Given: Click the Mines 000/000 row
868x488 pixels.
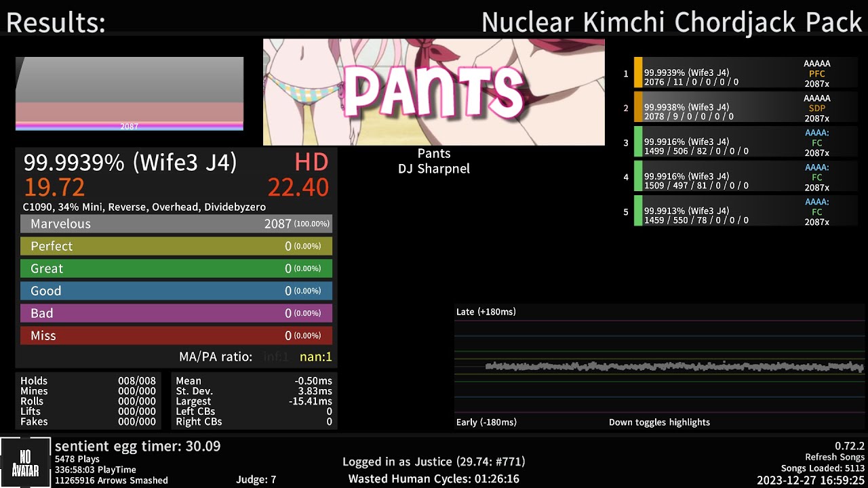Looking at the screenshot, I should pos(88,391).
